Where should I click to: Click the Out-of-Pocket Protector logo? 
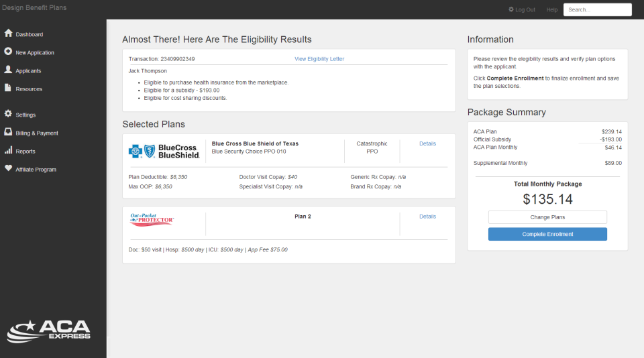pyautogui.click(x=152, y=219)
